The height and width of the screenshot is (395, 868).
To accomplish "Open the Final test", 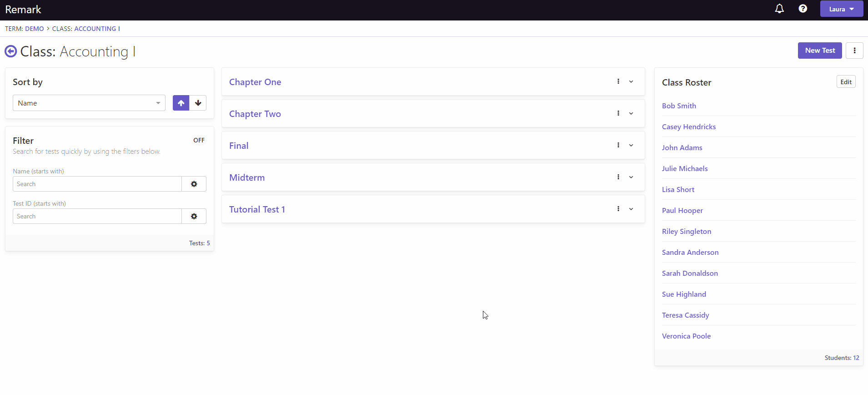I will click(x=239, y=146).
